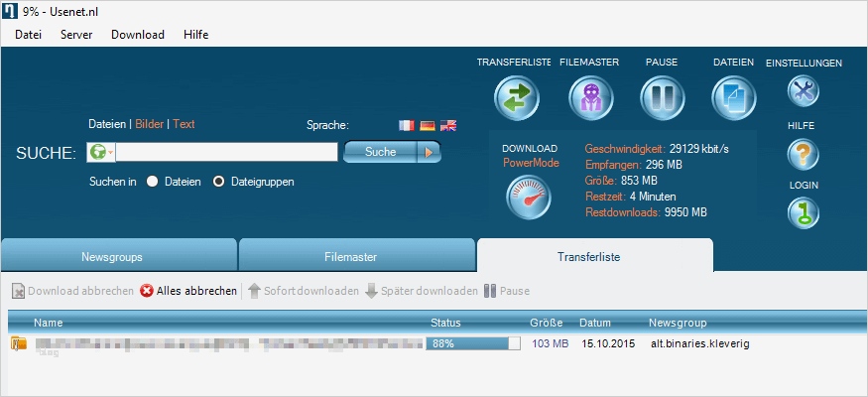Image resolution: width=868 pixels, height=397 pixels.
Task: Open the globe search-type dropdown
Action: (101, 152)
